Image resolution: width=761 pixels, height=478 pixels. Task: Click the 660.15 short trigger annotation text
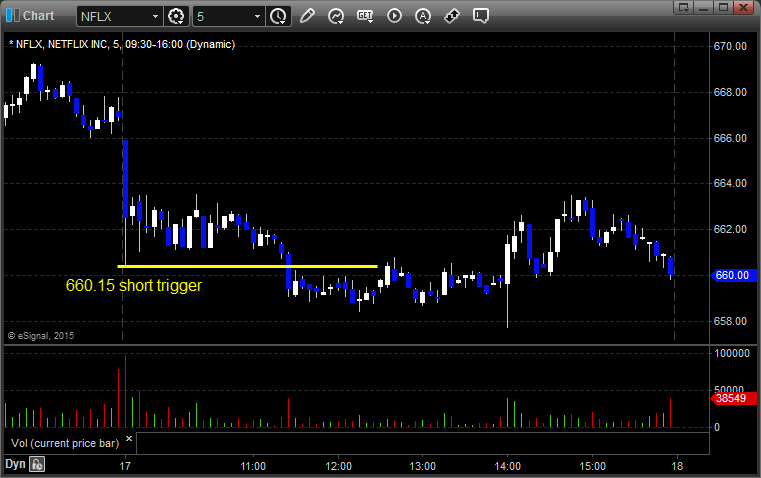pos(133,285)
